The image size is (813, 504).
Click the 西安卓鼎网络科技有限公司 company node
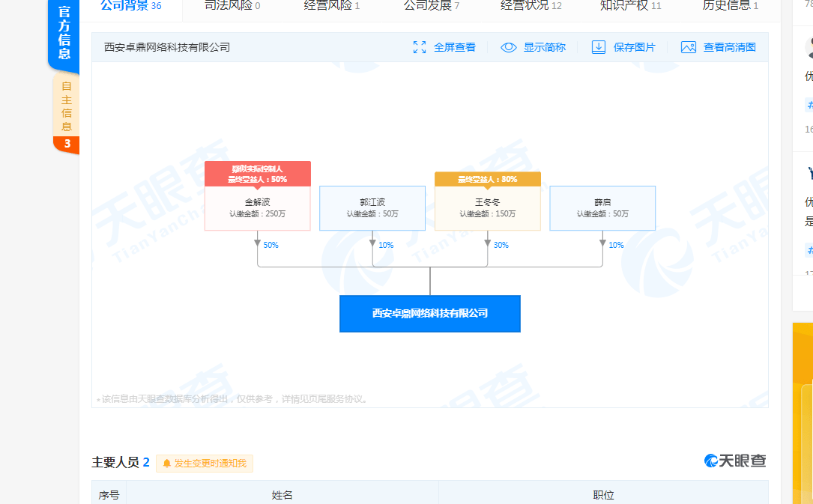[x=429, y=313]
